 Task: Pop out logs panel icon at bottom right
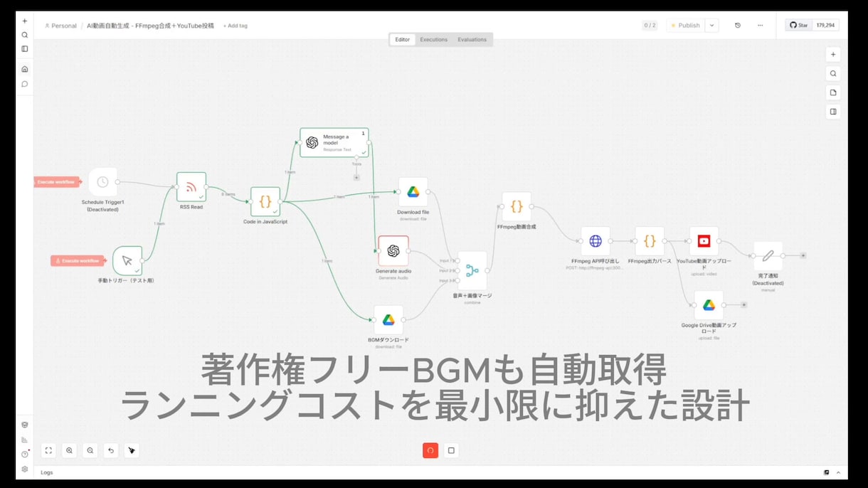coord(827,472)
